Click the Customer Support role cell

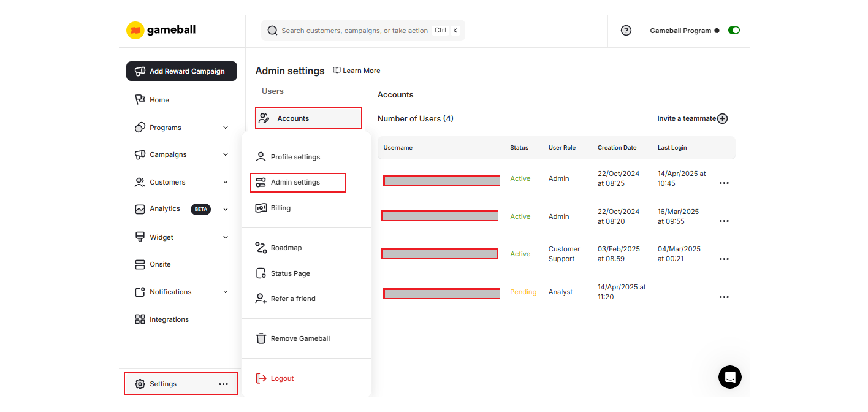coord(564,254)
